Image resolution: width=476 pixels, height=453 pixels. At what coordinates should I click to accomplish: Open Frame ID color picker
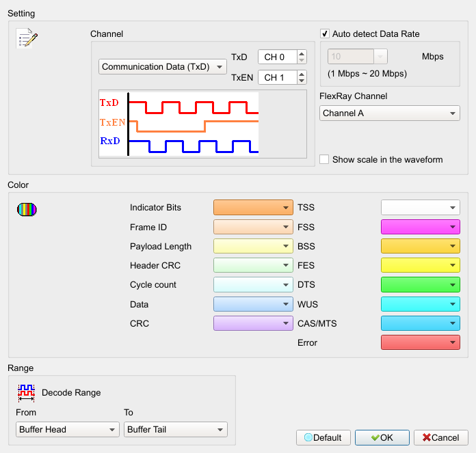(x=253, y=227)
